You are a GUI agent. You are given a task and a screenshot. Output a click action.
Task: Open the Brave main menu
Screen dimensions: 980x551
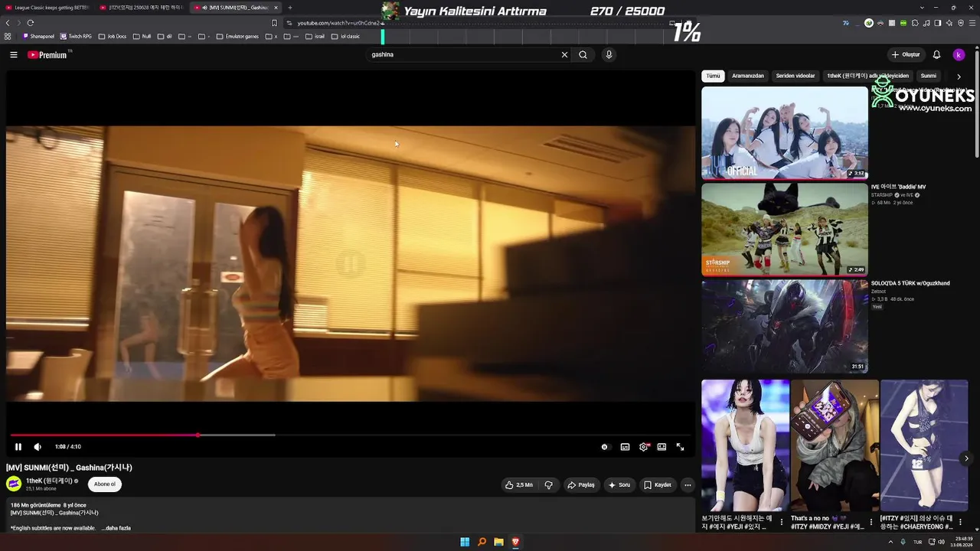pyautogui.click(x=972, y=23)
